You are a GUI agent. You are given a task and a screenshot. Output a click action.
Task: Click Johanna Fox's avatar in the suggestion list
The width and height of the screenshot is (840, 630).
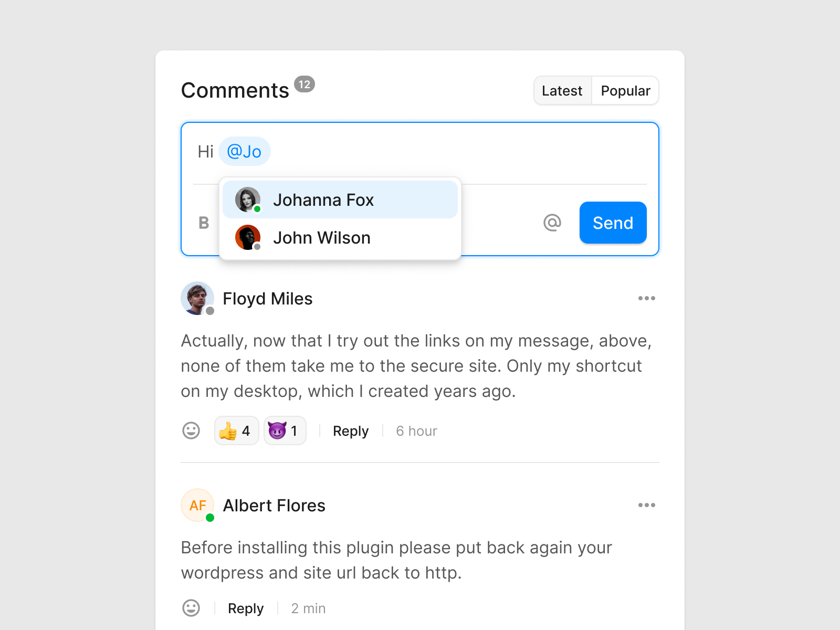[x=247, y=199]
